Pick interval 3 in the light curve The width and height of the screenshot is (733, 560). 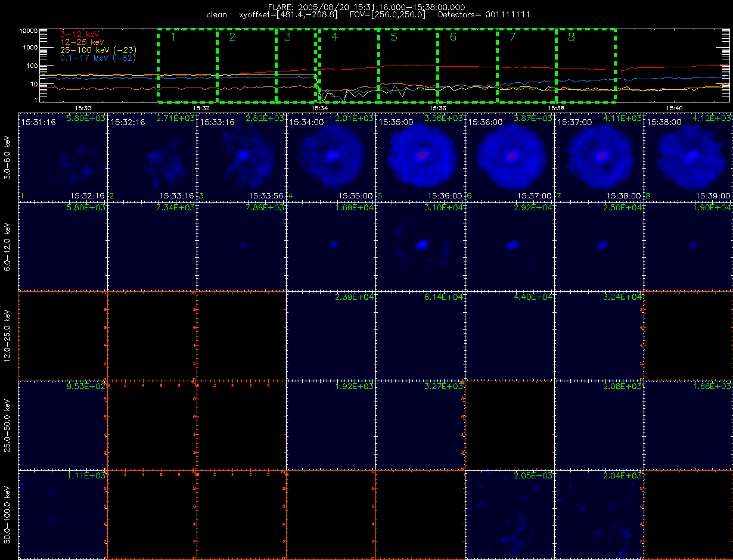[x=296, y=65]
